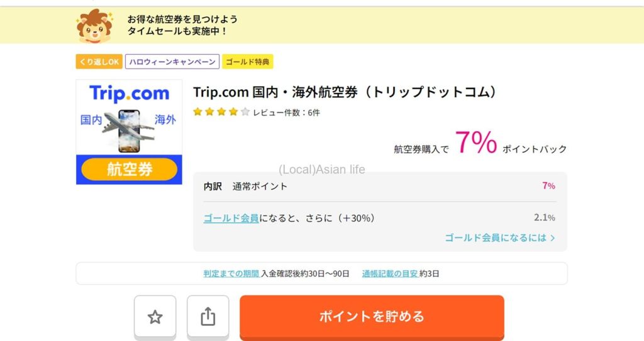
Task: Click the lion mascot icon
Action: 94,25
